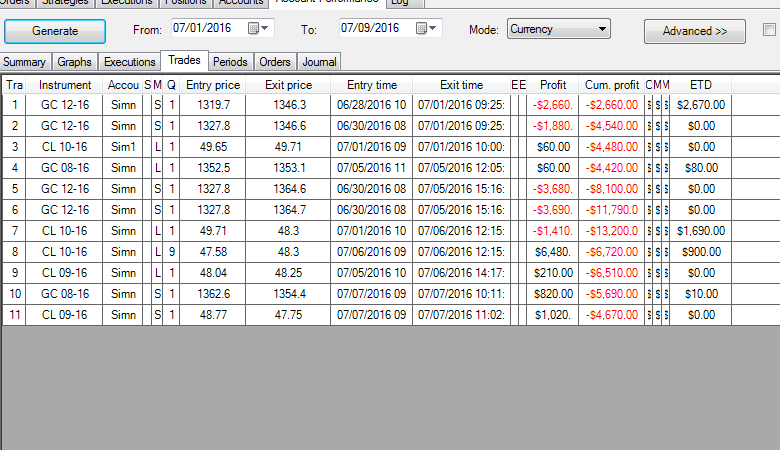Image resolution: width=780 pixels, height=450 pixels.
Task: Select entry price 48.77 cell
Action: 213,315
